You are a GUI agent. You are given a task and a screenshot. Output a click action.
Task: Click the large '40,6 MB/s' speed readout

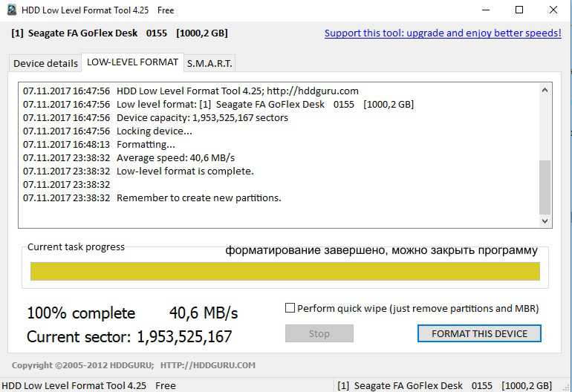204,313
